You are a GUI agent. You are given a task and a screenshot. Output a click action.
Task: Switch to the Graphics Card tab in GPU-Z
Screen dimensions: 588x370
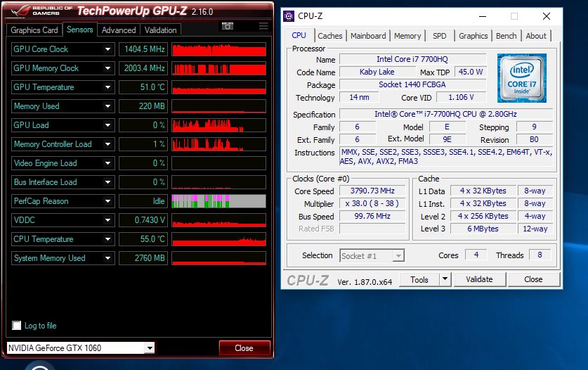tap(34, 30)
